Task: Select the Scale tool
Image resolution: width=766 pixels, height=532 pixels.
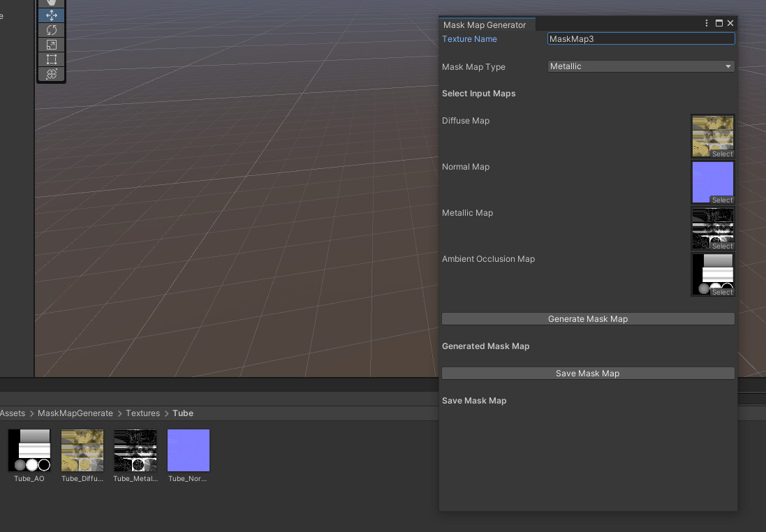Action: pos(52,45)
